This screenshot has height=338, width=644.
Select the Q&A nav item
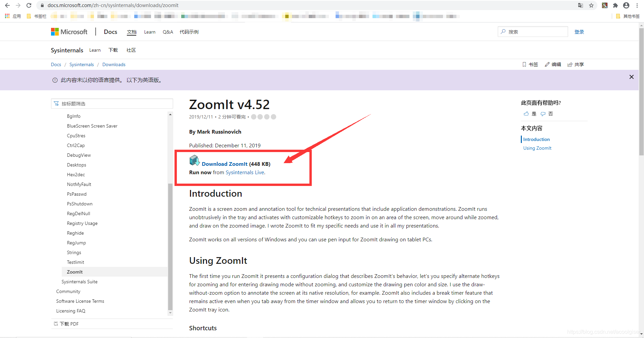pyautogui.click(x=168, y=32)
